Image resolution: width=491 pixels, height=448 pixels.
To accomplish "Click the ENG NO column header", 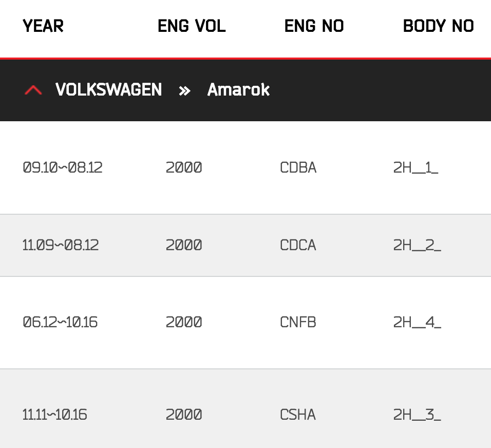I will pos(314,26).
